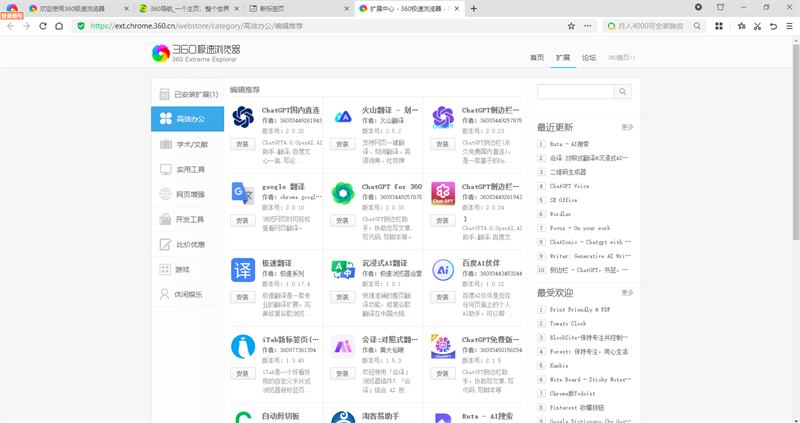Install the 沉浸式AI翻译 extension
The image size is (800, 423).
[x=342, y=297]
